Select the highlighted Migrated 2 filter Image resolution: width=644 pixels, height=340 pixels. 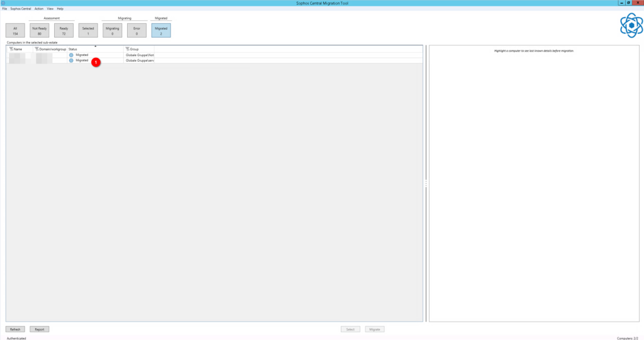click(x=161, y=30)
